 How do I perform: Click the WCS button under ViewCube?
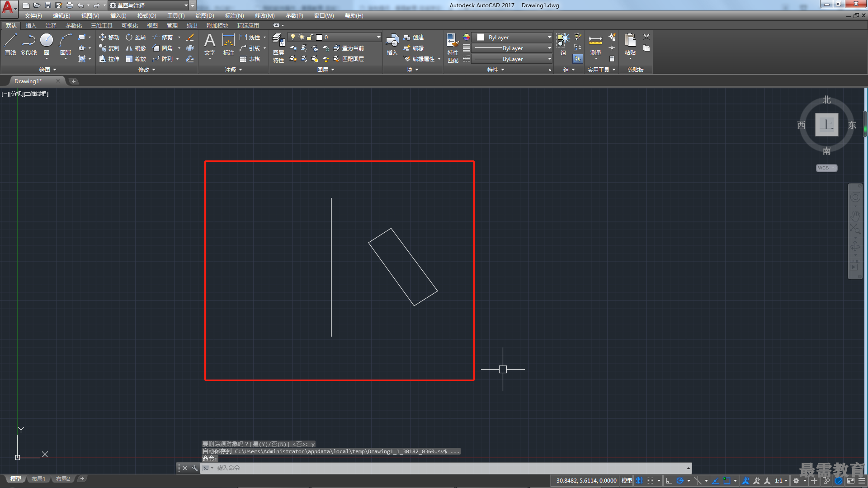826,168
